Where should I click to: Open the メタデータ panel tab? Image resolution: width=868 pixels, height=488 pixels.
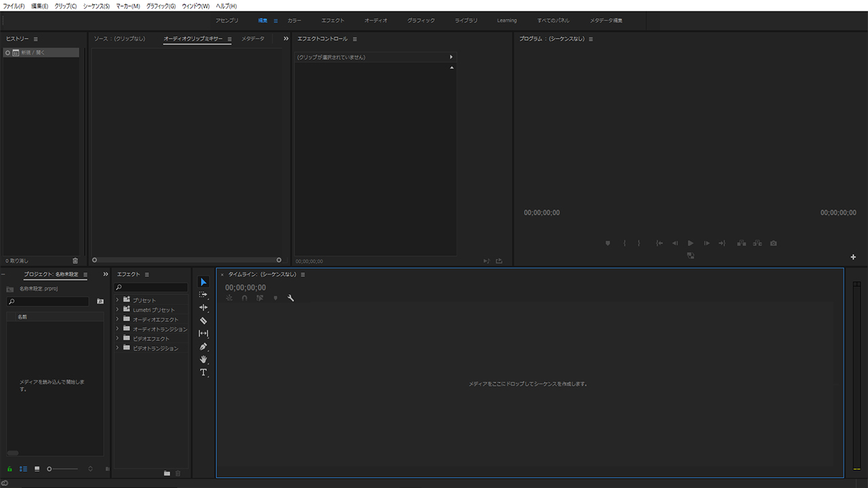(x=253, y=39)
